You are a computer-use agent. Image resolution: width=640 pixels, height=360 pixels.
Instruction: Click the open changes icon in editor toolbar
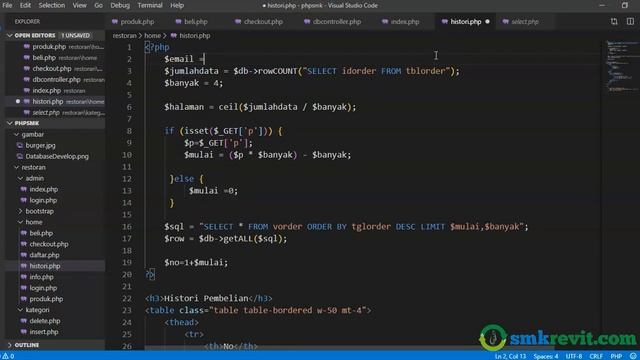[614, 22]
